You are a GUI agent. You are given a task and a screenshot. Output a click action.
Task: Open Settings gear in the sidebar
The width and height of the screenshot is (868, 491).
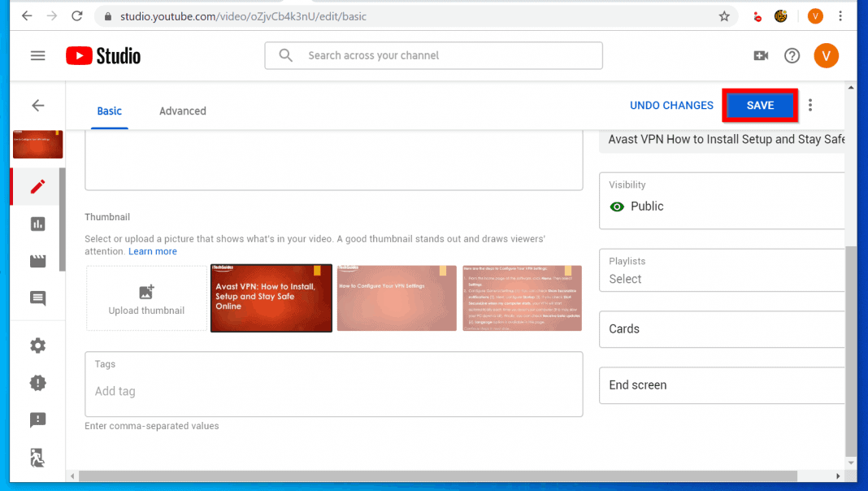(37, 345)
